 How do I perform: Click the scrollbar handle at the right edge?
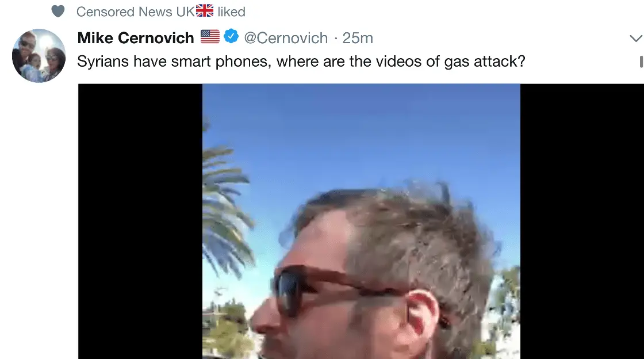pos(641,62)
